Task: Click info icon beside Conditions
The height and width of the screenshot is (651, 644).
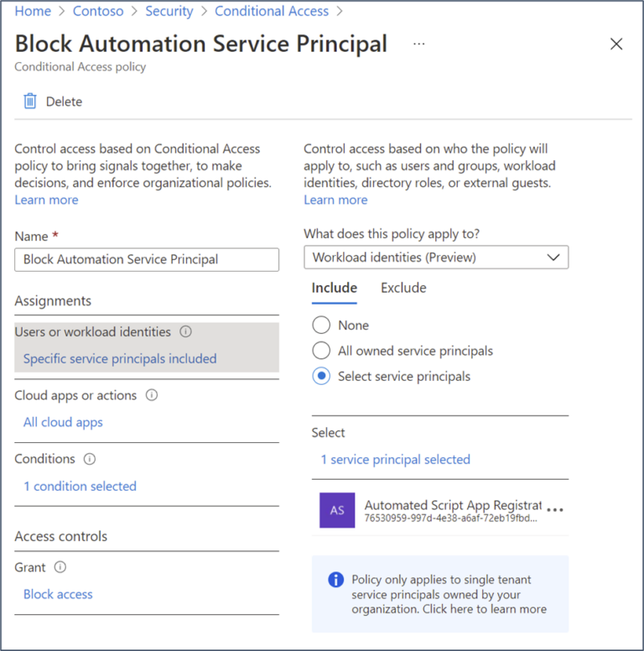Action: pyautogui.click(x=90, y=459)
